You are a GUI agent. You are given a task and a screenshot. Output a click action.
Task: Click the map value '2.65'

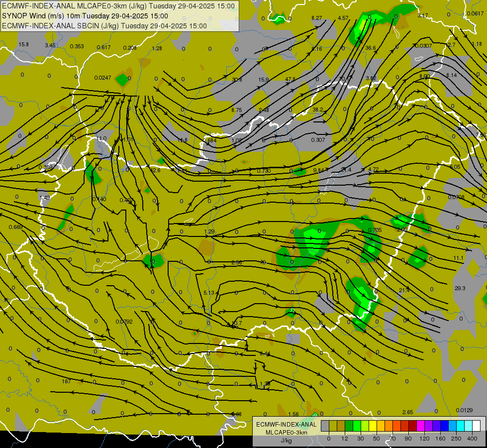coord(408,412)
